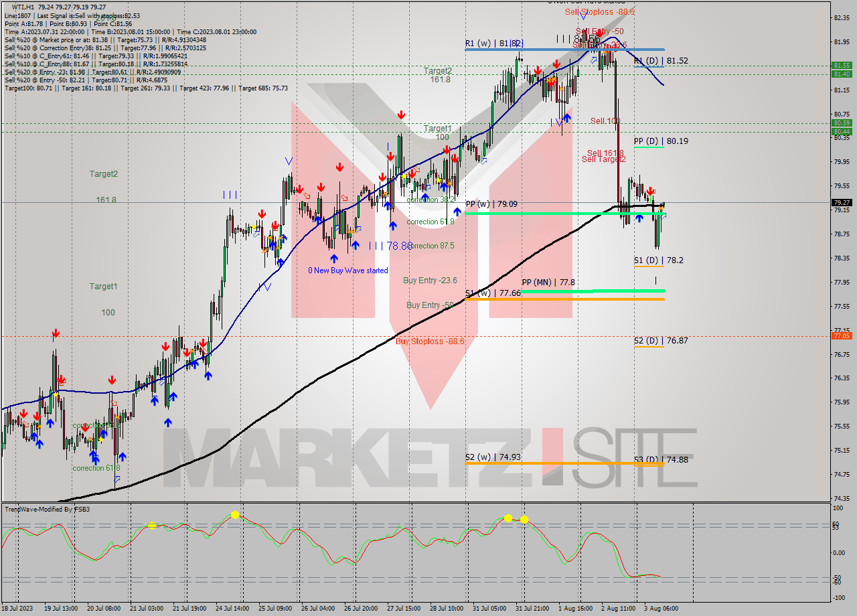Select the 1 Aug 16:00 time label
This screenshot has width=857, height=616.
pyautogui.click(x=574, y=608)
